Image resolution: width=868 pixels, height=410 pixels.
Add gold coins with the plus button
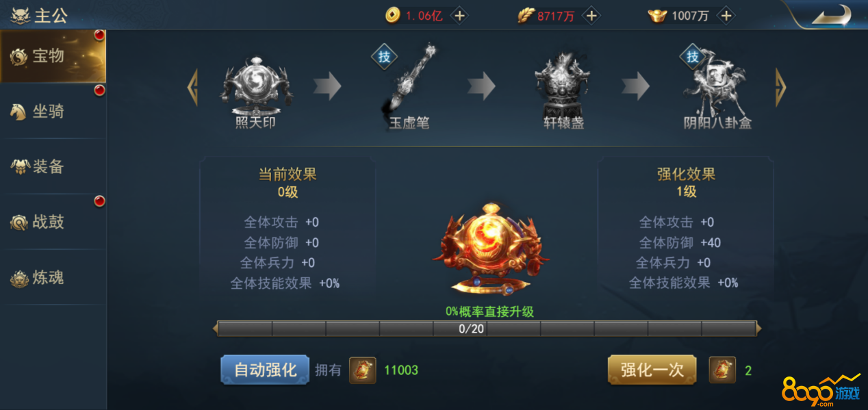point(459,16)
